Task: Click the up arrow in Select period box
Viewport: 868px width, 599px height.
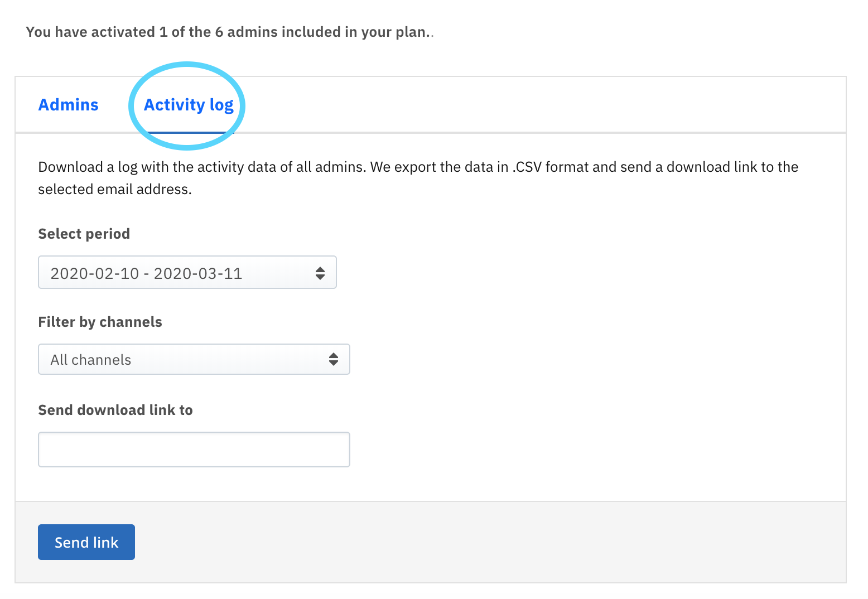Action: [x=320, y=269]
